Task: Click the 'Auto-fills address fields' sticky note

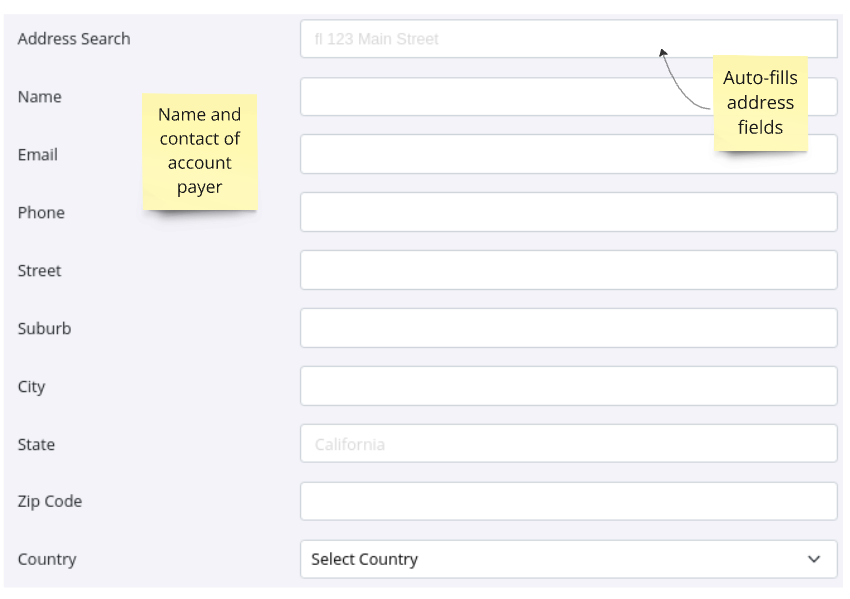Action: (x=760, y=103)
